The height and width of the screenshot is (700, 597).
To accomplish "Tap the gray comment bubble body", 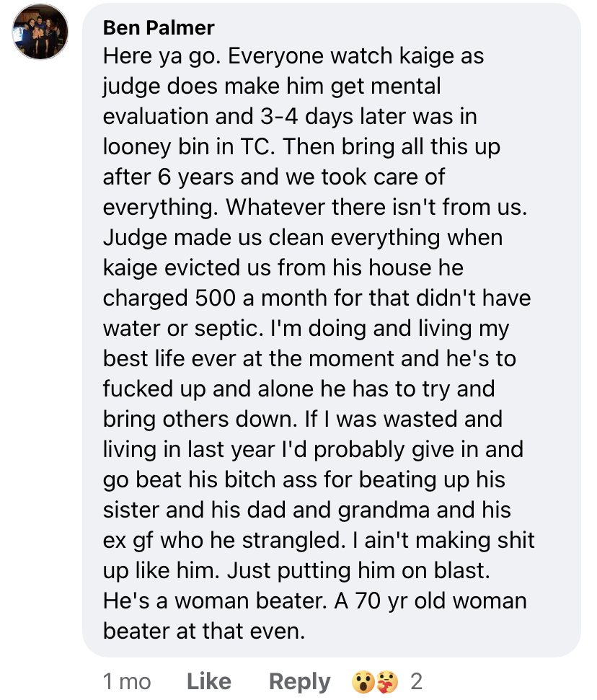I will click(332, 330).
